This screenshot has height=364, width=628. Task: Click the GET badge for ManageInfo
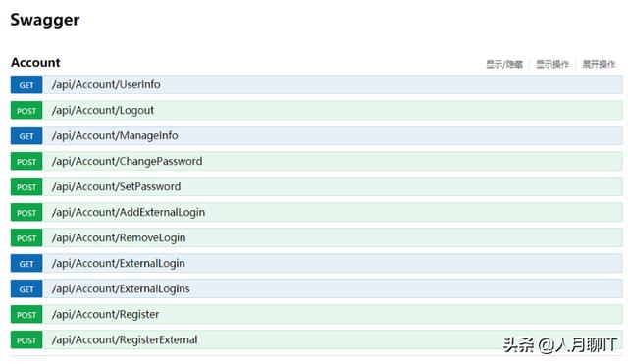click(x=26, y=136)
